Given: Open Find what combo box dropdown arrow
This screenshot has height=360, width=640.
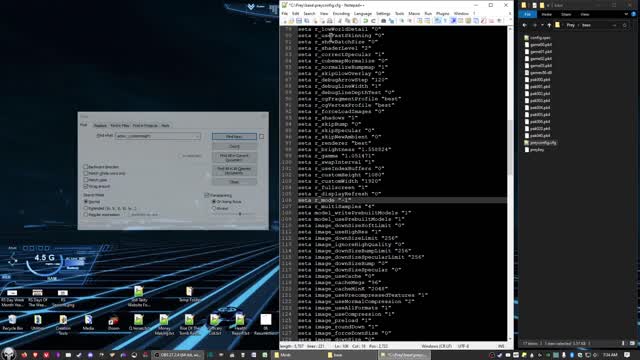Looking at the screenshot, I should (x=198, y=136).
